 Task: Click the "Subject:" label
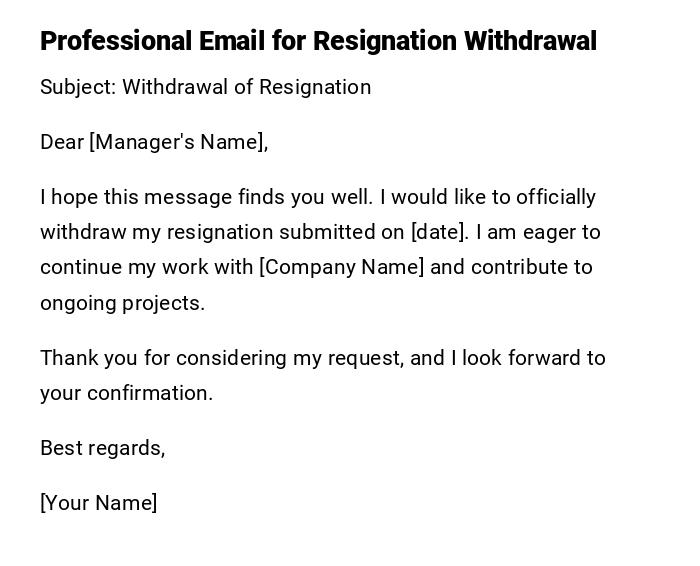coord(78,87)
